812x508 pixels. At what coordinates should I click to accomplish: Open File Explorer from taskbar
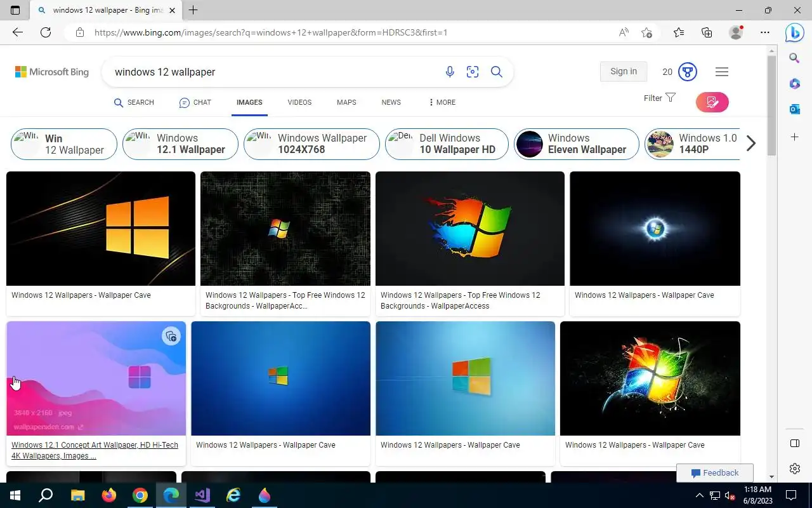pos(77,495)
